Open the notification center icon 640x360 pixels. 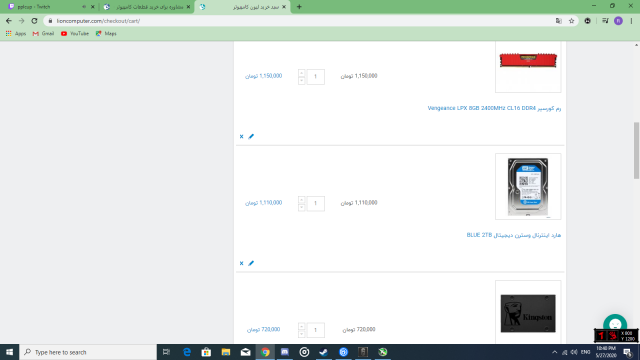pos(628,352)
